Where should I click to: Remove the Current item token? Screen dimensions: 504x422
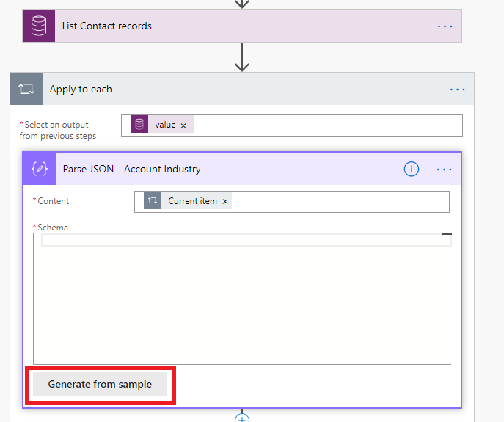(x=225, y=201)
